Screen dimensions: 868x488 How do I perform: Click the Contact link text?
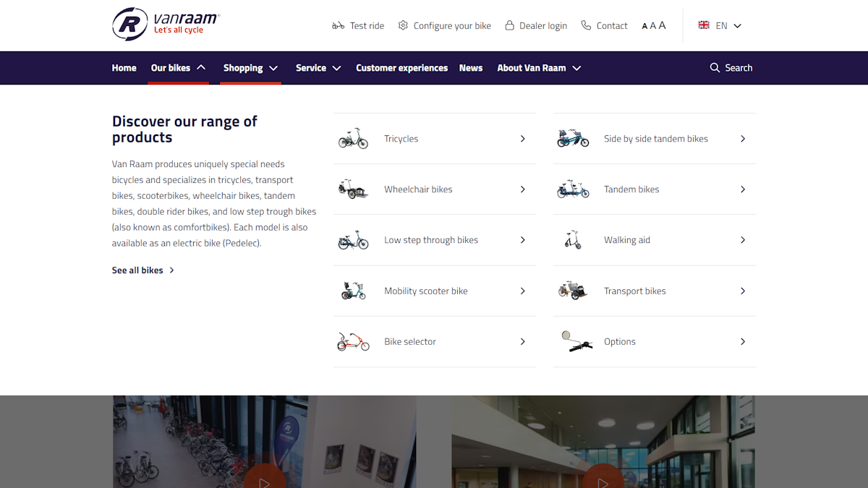pyautogui.click(x=612, y=25)
